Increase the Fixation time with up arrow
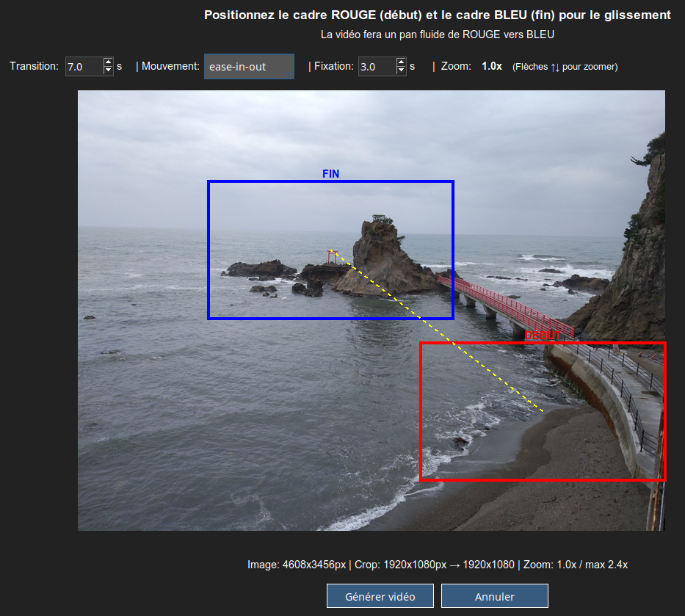685x616 pixels. click(x=401, y=62)
